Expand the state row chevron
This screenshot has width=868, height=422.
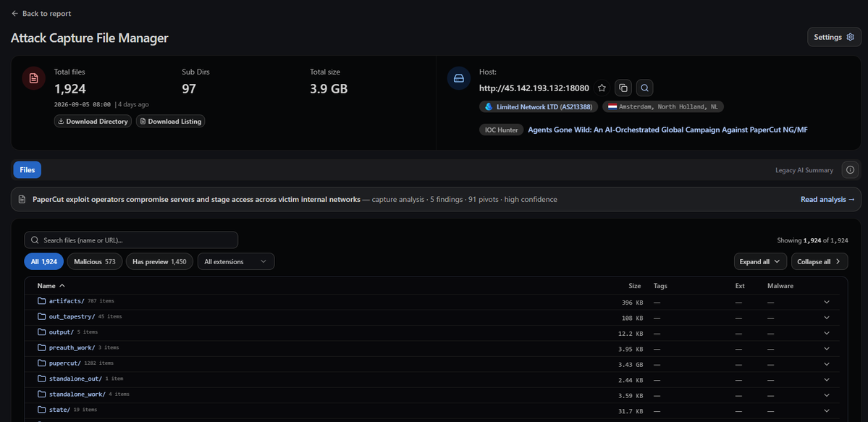coord(827,410)
